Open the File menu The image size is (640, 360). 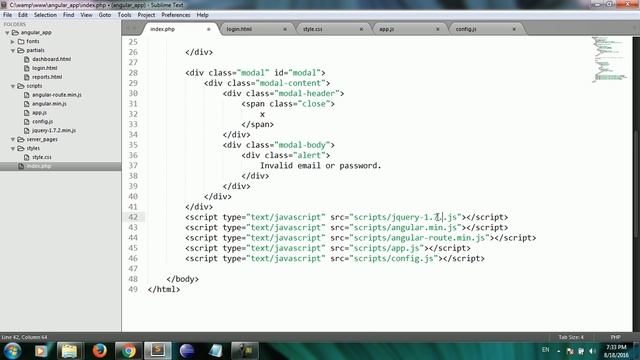7,15
